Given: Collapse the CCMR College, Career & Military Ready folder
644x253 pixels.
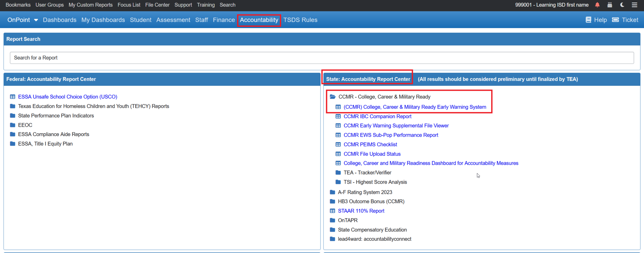Looking at the screenshot, I should (x=332, y=97).
